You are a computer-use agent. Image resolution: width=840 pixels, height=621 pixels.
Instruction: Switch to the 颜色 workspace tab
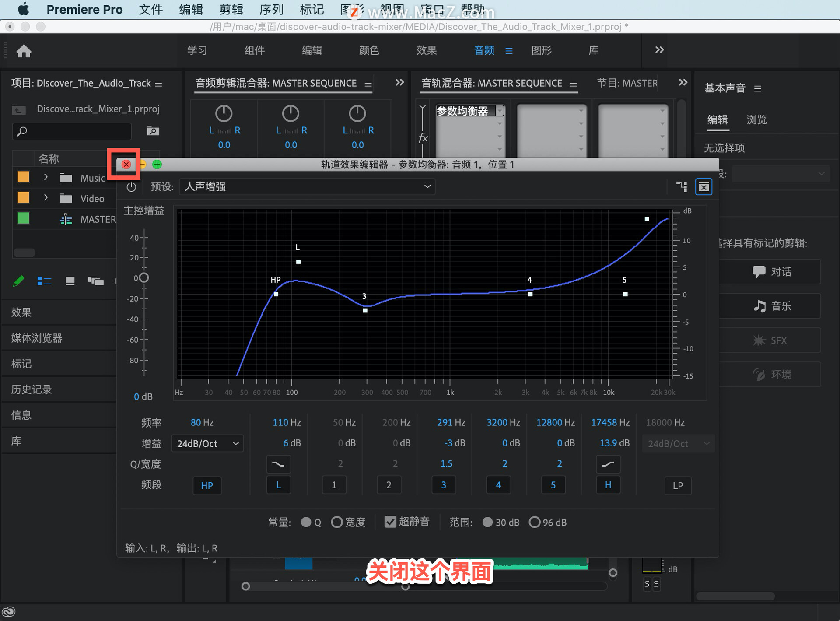(369, 50)
